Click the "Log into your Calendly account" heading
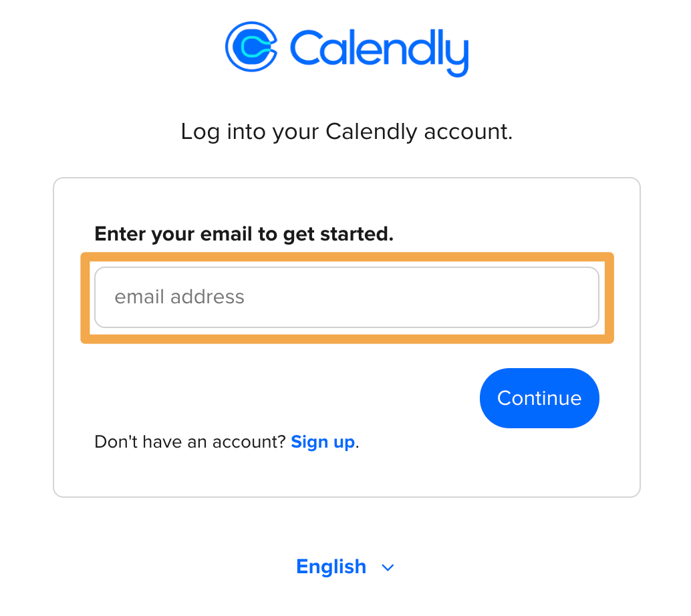The image size is (691, 616). 346,132
